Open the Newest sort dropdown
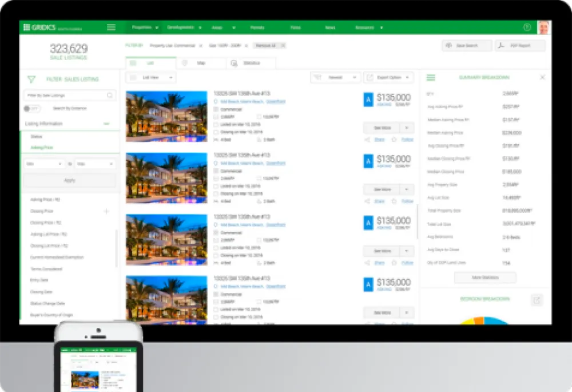The height and width of the screenshot is (392, 572). (335, 77)
